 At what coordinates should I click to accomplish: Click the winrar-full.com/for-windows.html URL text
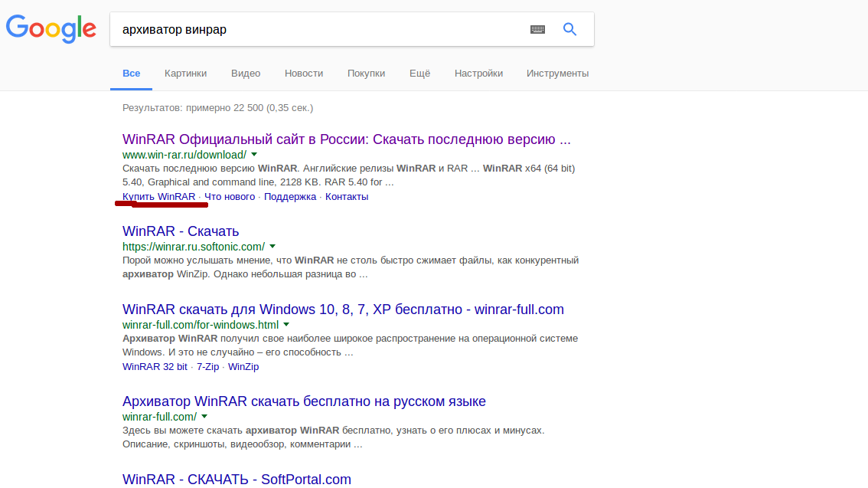201,325
